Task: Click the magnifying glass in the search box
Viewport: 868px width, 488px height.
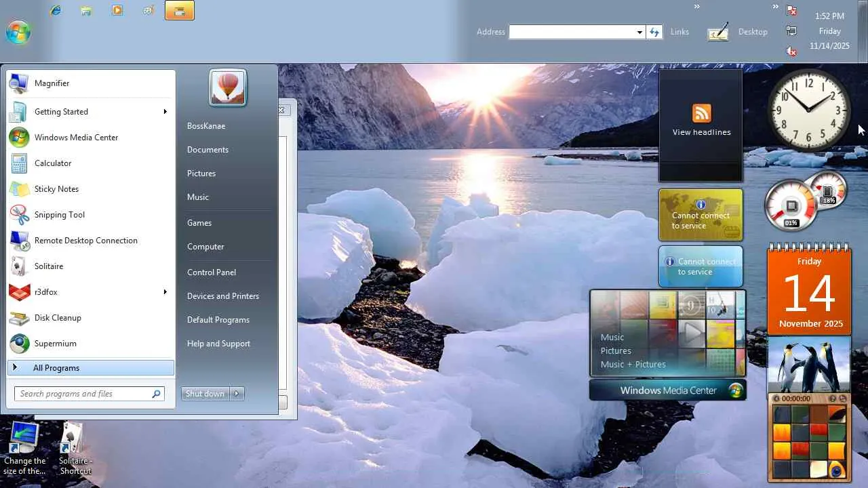Action: pos(156,394)
